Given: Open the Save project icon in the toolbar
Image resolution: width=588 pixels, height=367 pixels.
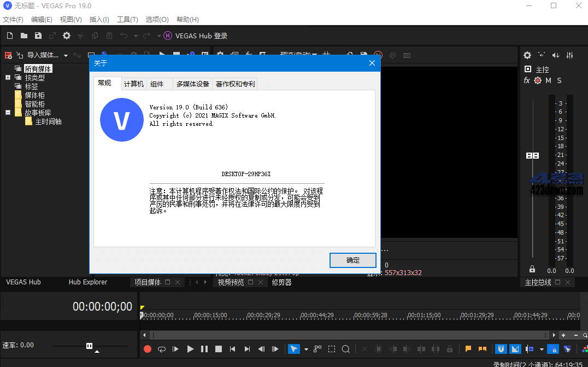Looking at the screenshot, I should pos(38,36).
